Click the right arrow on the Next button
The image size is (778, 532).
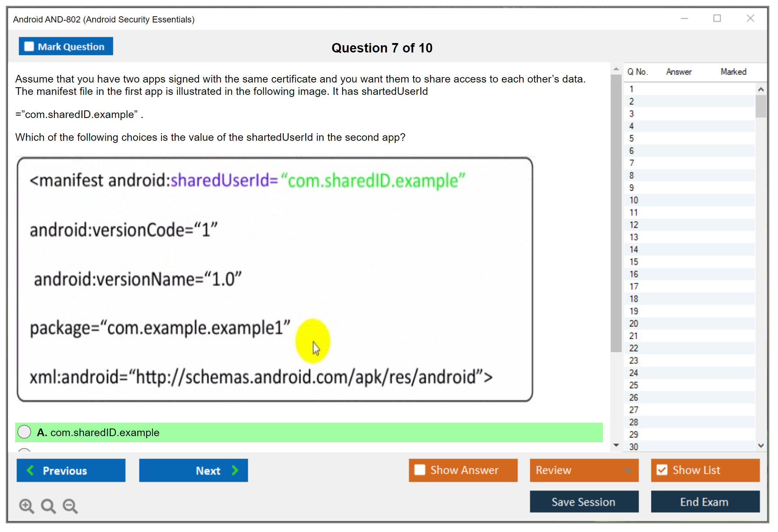coord(235,470)
